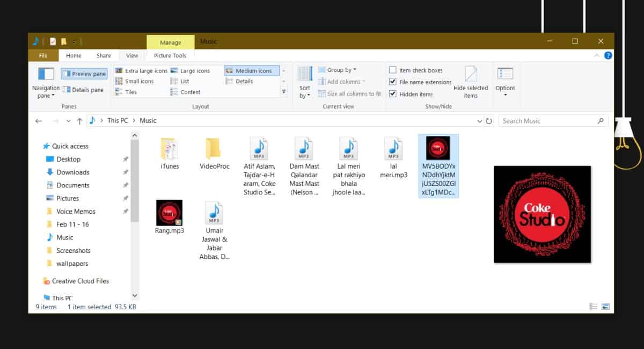The height and width of the screenshot is (349, 644).
Task: Select the Atif Aslam Tajdar-e-Haram MP3 file
Action: pos(259,166)
